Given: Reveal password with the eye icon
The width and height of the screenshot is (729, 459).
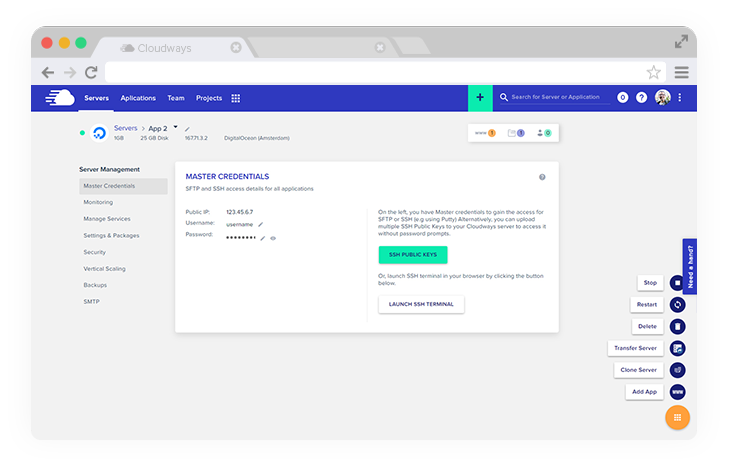Looking at the screenshot, I should coord(273,238).
